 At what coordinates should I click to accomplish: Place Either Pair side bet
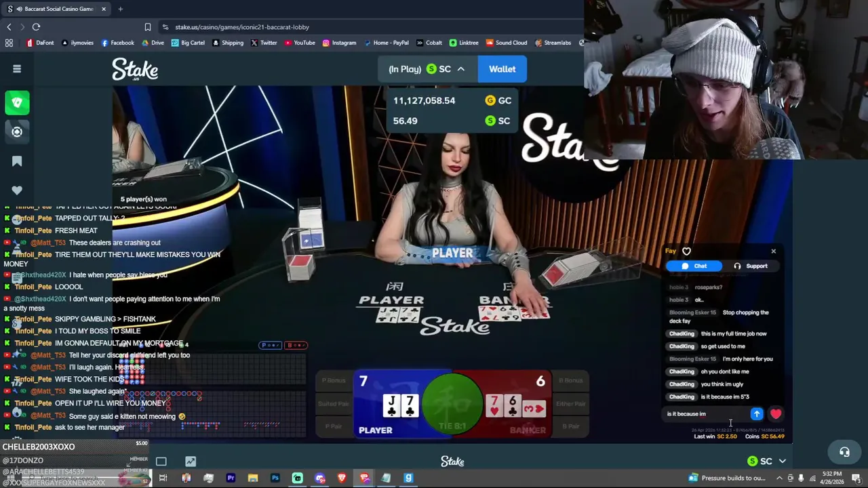[x=571, y=404]
